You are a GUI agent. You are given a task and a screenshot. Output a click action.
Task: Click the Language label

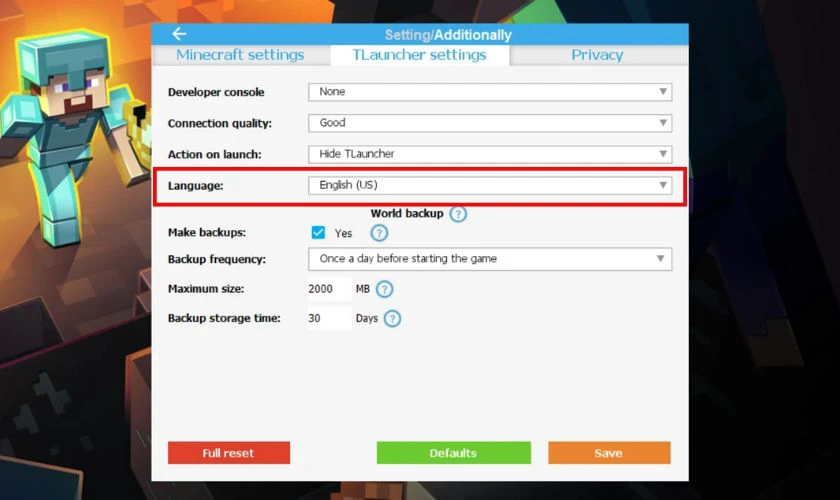pyautogui.click(x=196, y=186)
